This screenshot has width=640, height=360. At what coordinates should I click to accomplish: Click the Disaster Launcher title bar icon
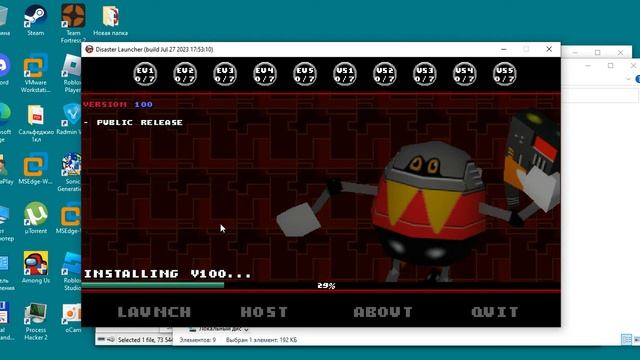(x=89, y=49)
